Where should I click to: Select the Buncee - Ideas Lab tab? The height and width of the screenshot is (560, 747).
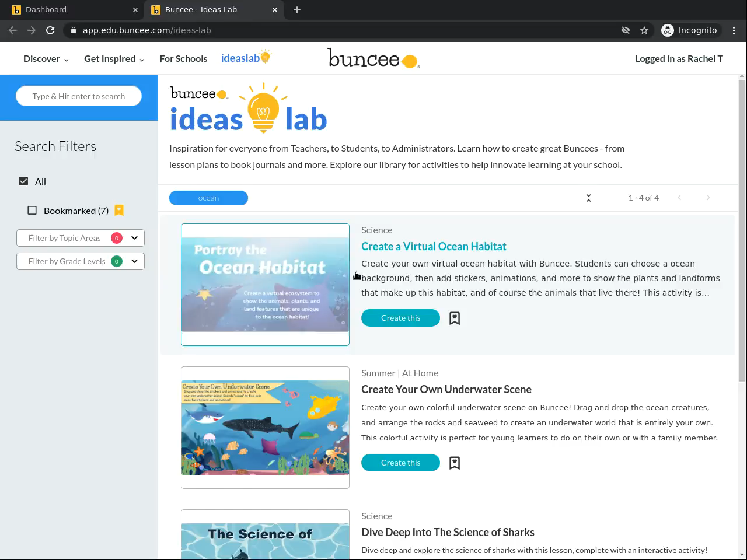pyautogui.click(x=214, y=10)
